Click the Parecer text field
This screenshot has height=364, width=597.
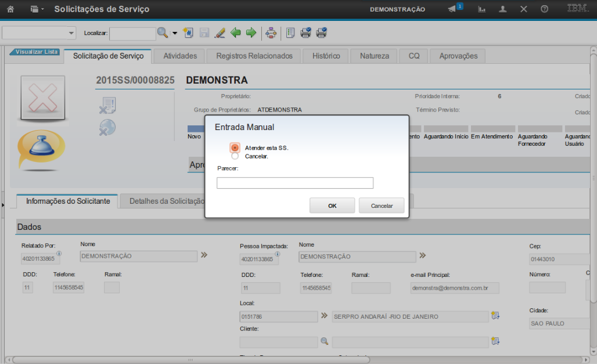point(294,183)
